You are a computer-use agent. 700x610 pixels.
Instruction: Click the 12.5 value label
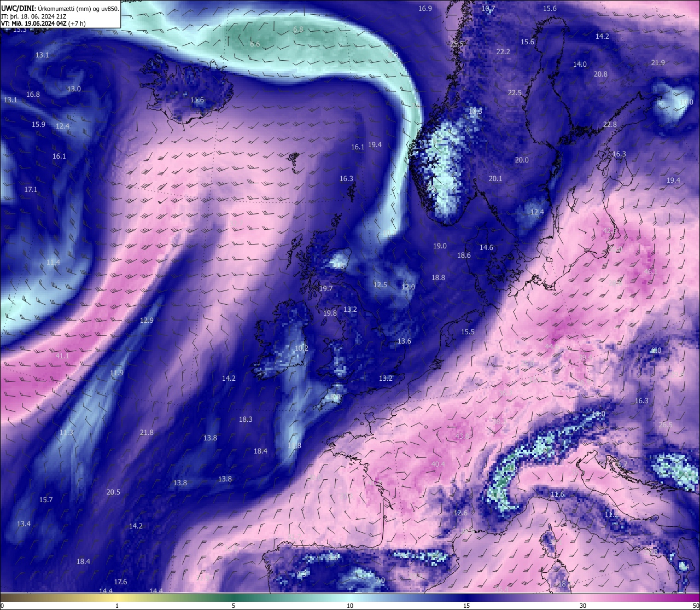[380, 284]
